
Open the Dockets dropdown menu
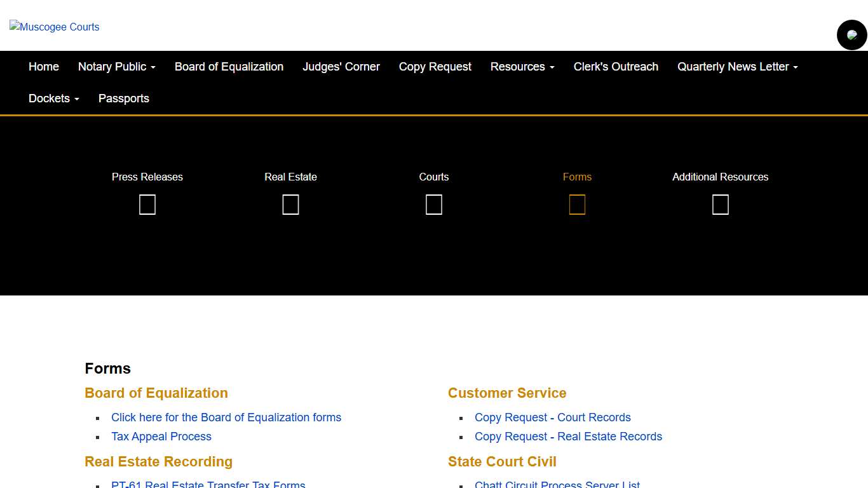(54, 98)
